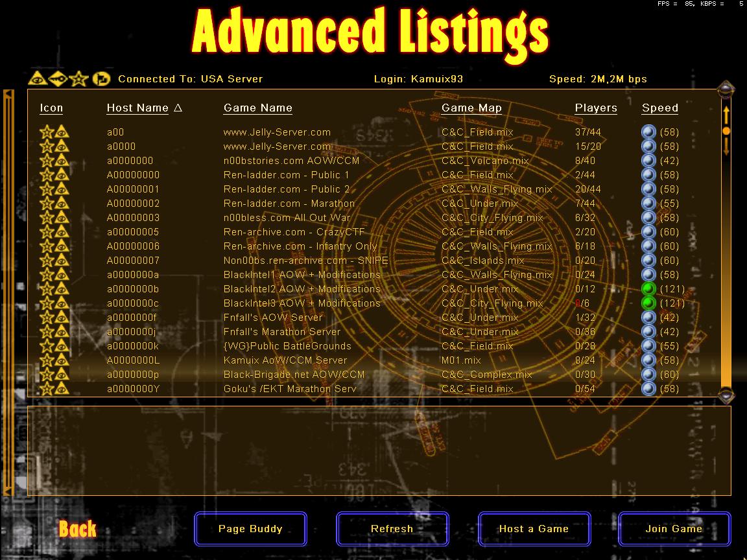747x560 pixels.
Task: Sort listings by the Speed column header
Action: tap(659, 108)
